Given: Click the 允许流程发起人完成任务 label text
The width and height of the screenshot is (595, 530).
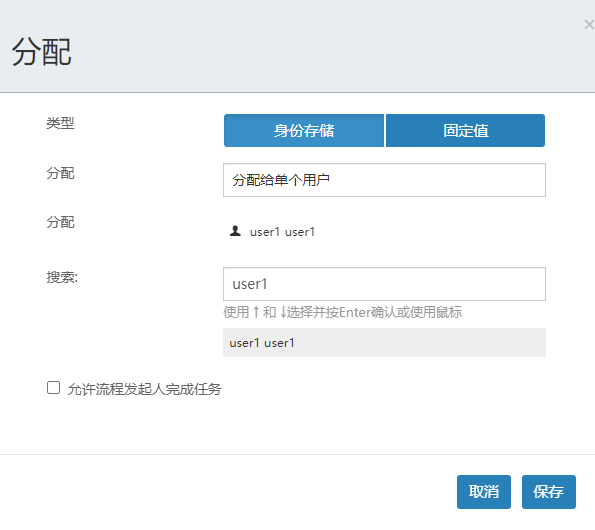Looking at the screenshot, I should click(x=145, y=389).
